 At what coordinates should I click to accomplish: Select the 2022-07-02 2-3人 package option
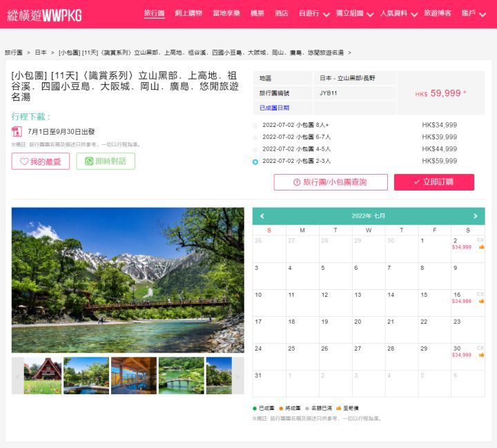[x=255, y=162]
